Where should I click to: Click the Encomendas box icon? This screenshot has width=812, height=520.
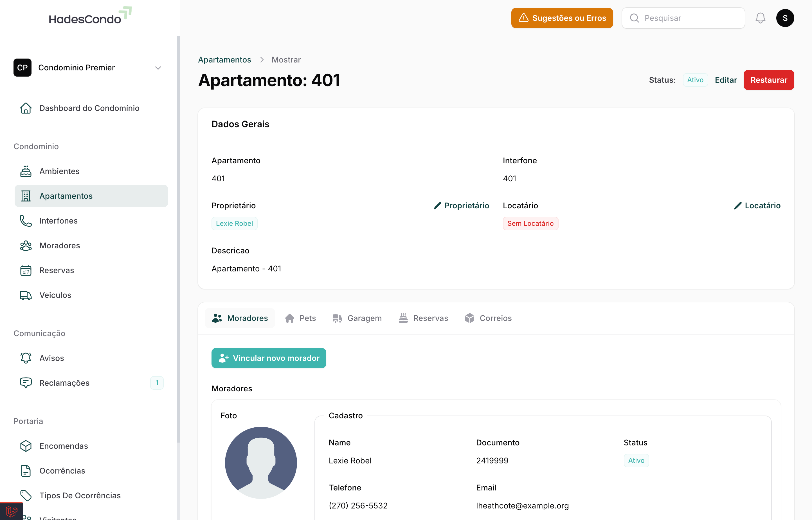[x=26, y=446]
